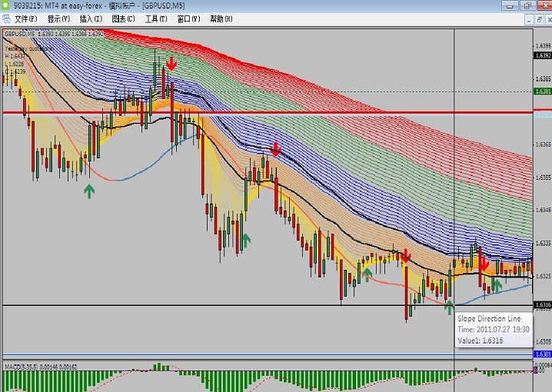Click the yesterday high text 'H 1.6437'
The width and height of the screenshot is (552, 392).
15,56
